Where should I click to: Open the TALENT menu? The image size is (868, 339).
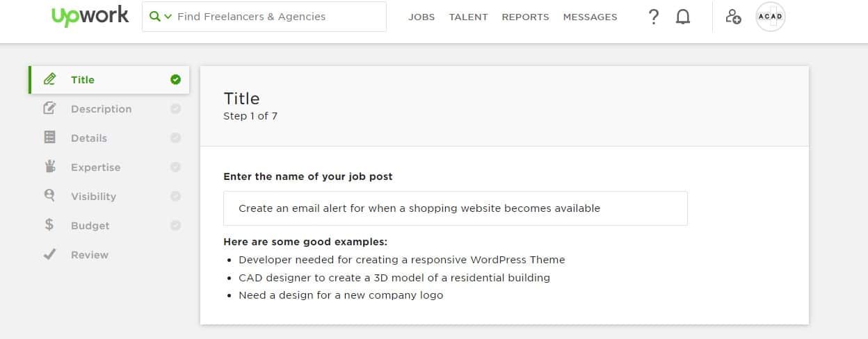468,17
